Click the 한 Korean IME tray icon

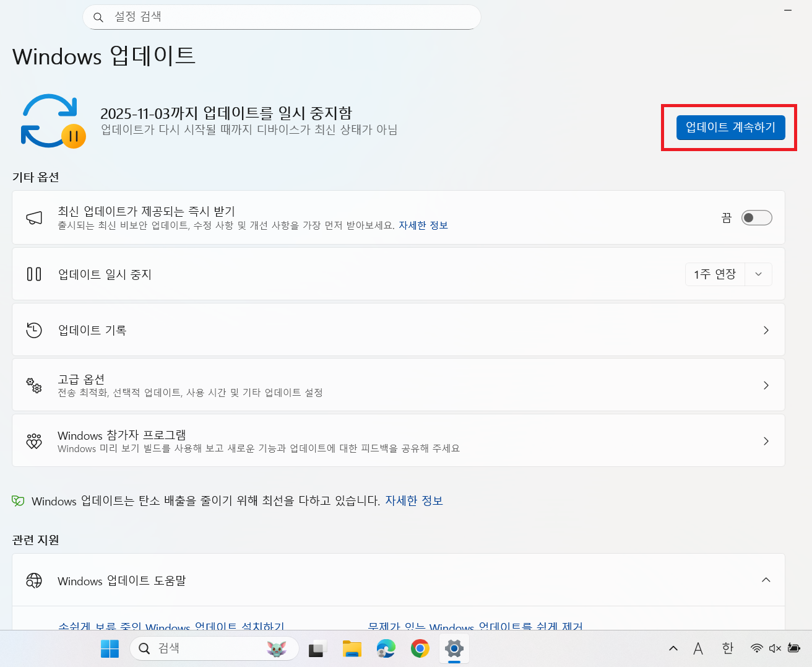coord(728,648)
